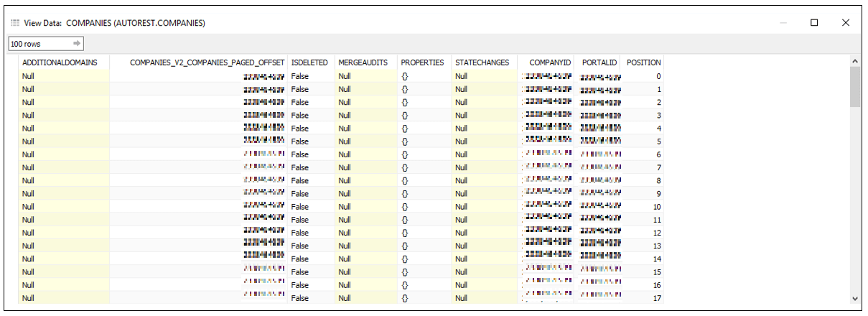The image size is (868, 316).
Task: Click the PROPERTIES column header
Action: (422, 62)
